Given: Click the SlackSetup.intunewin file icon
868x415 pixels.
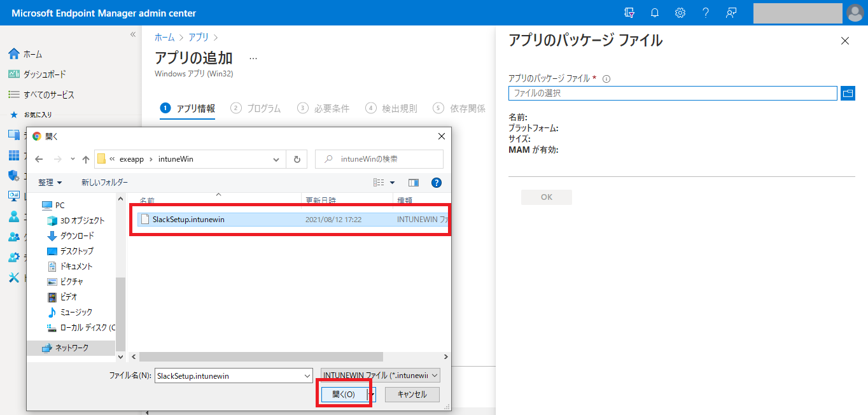Looking at the screenshot, I should click(x=145, y=219).
